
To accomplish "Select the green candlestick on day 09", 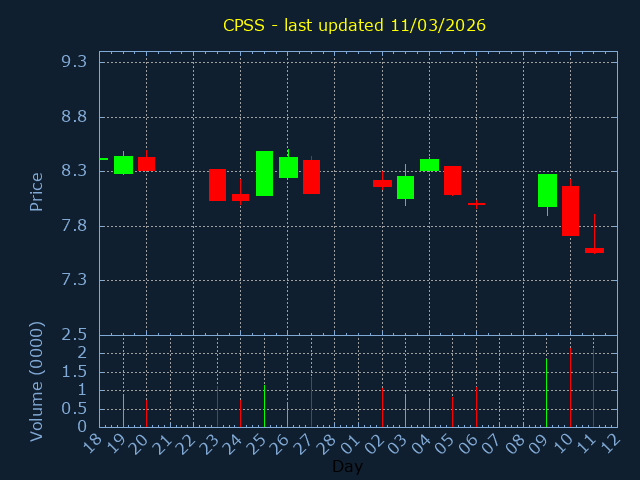I will coord(547,190).
